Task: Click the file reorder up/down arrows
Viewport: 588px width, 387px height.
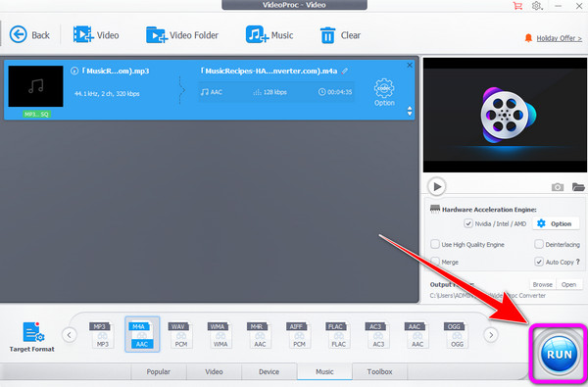Action: click(409, 111)
